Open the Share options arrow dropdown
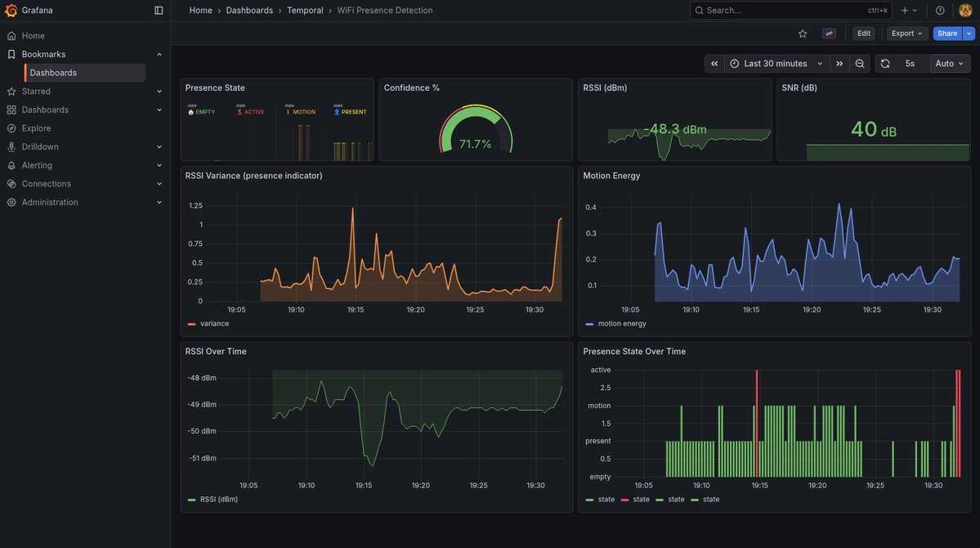This screenshot has width=980, height=548. tap(969, 34)
